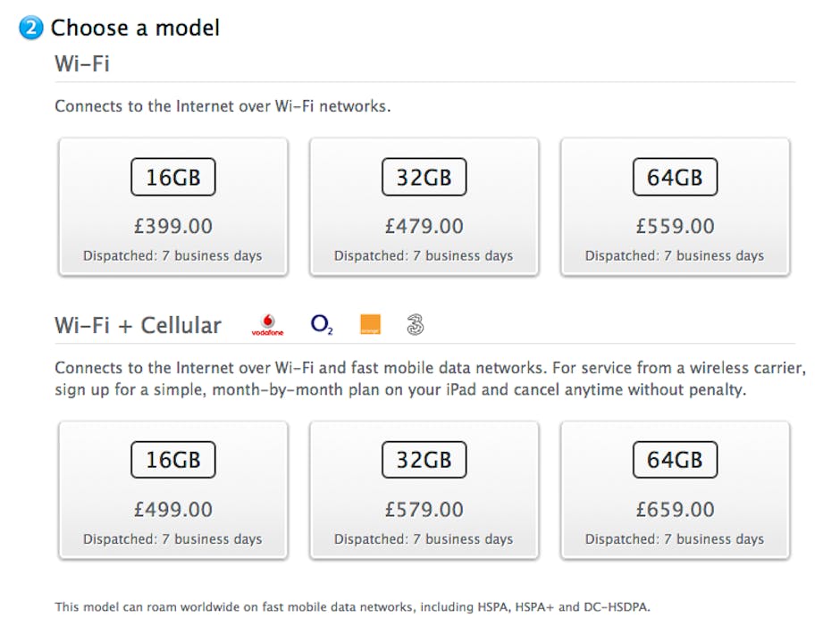Click the Choose a model heading
840x634 pixels.
click(135, 29)
